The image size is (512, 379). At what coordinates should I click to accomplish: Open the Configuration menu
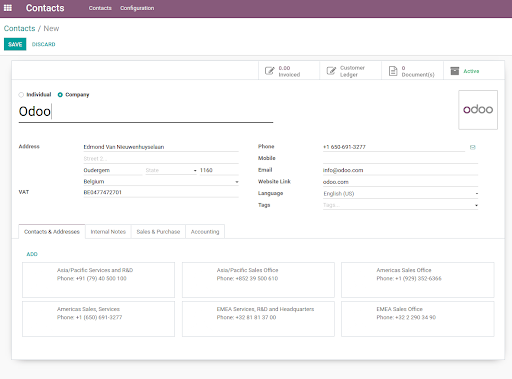point(137,8)
